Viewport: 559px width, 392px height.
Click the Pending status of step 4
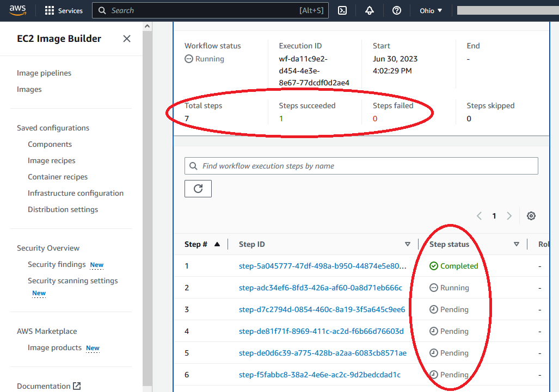pyautogui.click(x=449, y=331)
